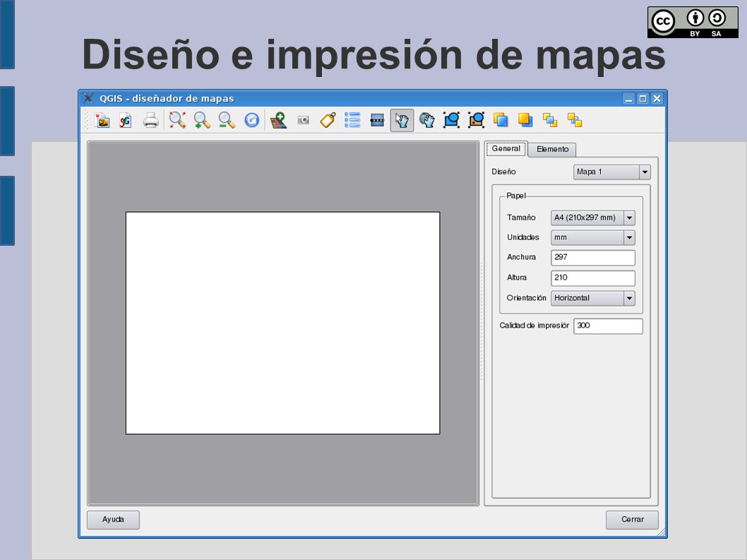The width and height of the screenshot is (747, 560).
Task: Click the Altura field containing 210
Action: point(592,278)
